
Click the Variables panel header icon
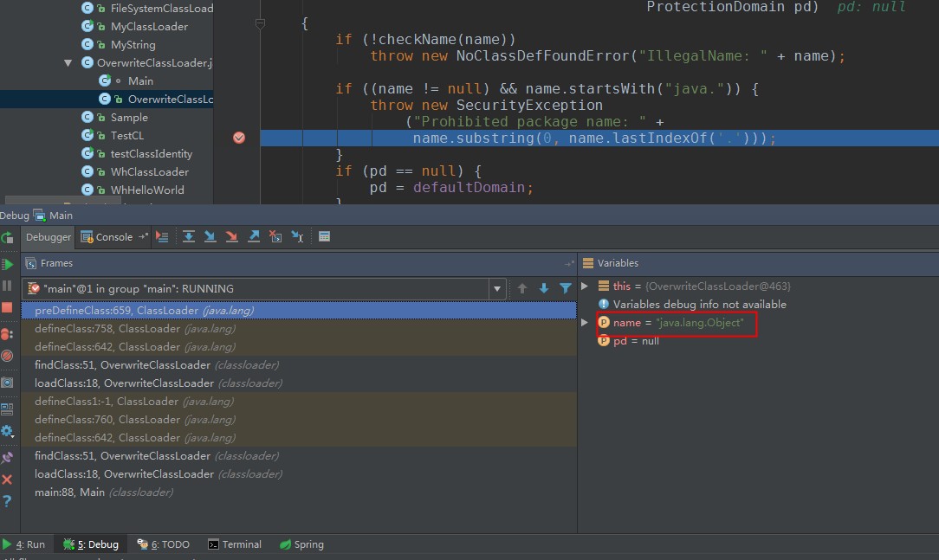(588, 263)
